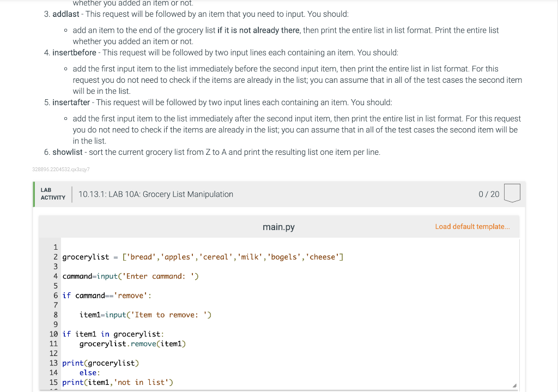
Task: Open the Load default template link
Action: [472, 226]
